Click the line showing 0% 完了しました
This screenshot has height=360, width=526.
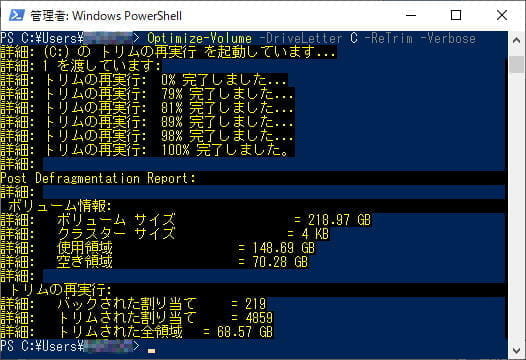coord(144,80)
